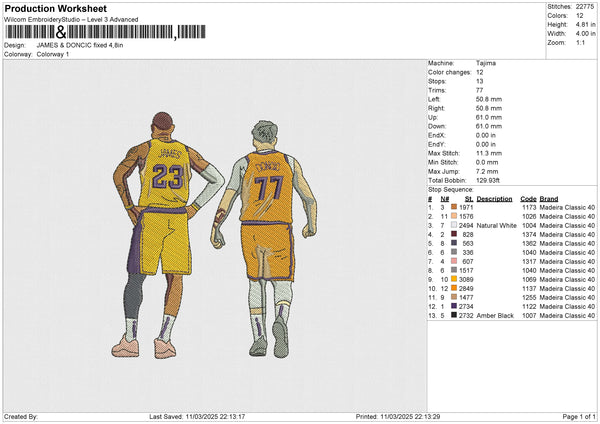Click the St. column header

[x=467, y=198]
